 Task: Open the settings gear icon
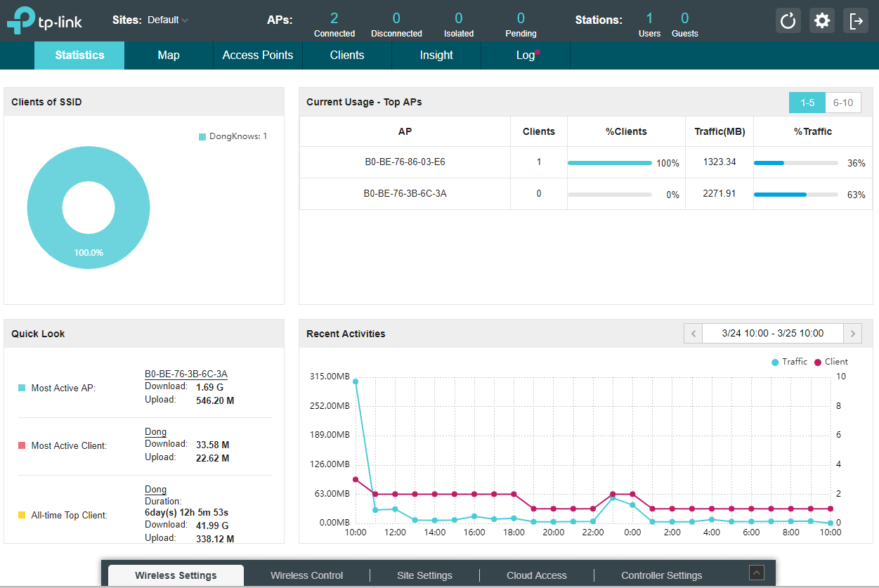[x=822, y=21]
